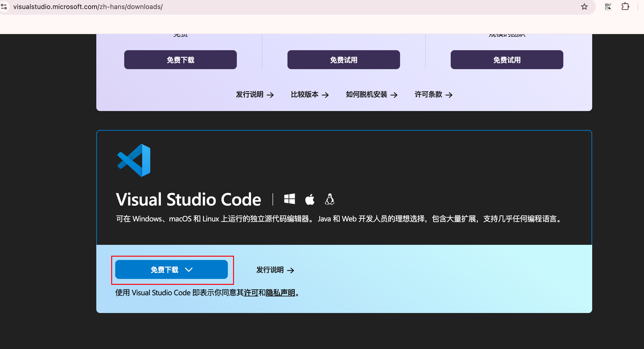The width and height of the screenshot is (644, 349).
Task: Click the Visual Studio Code logo
Action: click(134, 160)
